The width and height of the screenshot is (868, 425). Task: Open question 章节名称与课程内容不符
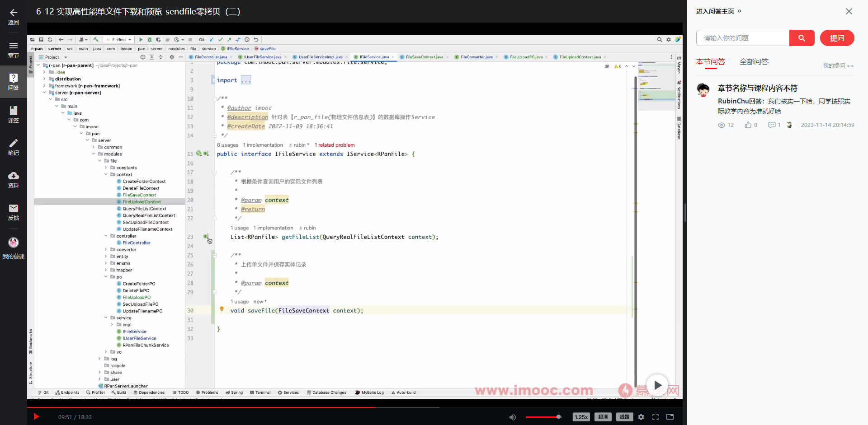(757, 88)
